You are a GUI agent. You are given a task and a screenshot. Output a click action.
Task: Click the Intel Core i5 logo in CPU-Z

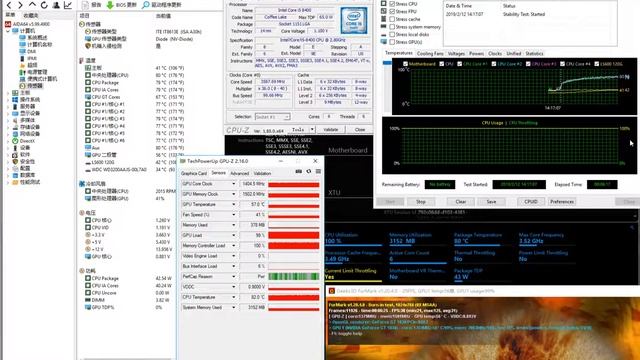(353, 21)
